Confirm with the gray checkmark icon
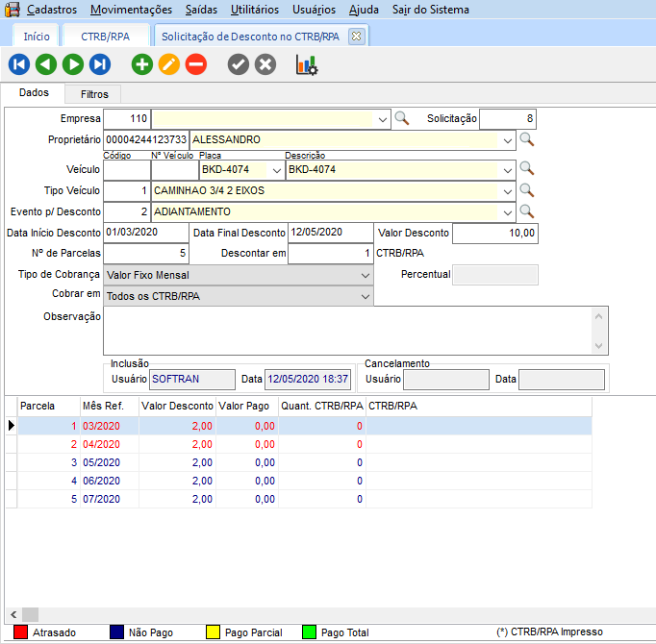 [239, 64]
